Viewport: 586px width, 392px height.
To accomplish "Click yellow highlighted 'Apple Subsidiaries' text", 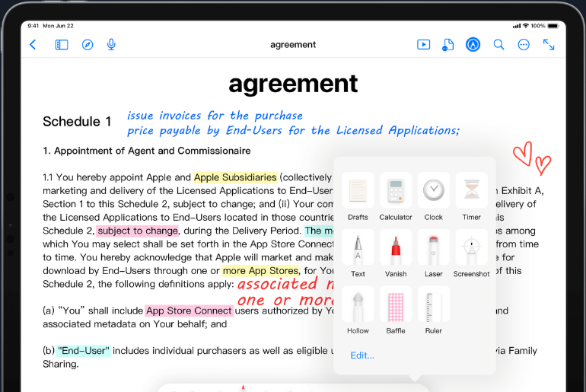I will click(x=235, y=177).
